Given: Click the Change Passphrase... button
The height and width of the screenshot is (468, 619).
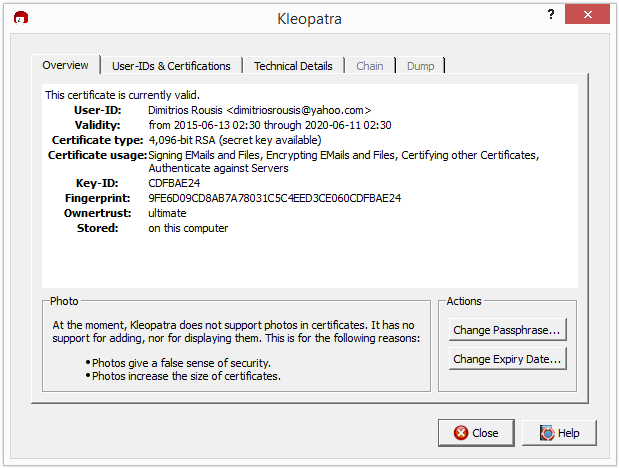Looking at the screenshot, I should click(507, 330).
